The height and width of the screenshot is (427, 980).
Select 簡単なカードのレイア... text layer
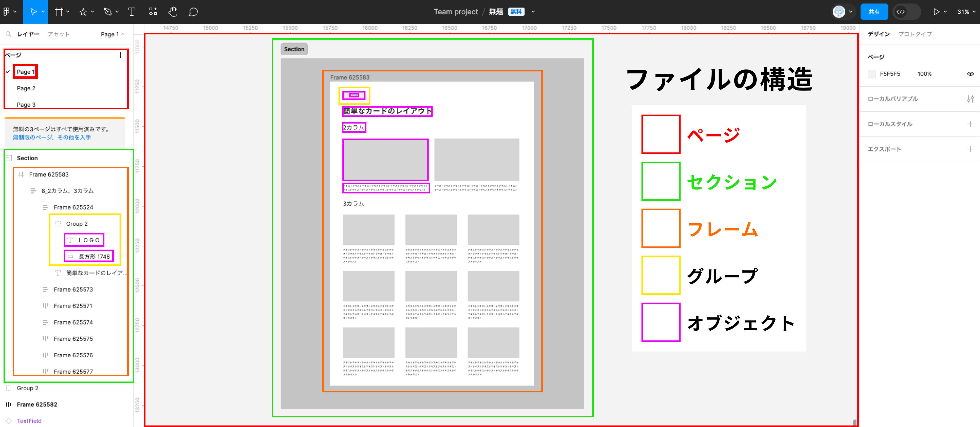[97, 273]
